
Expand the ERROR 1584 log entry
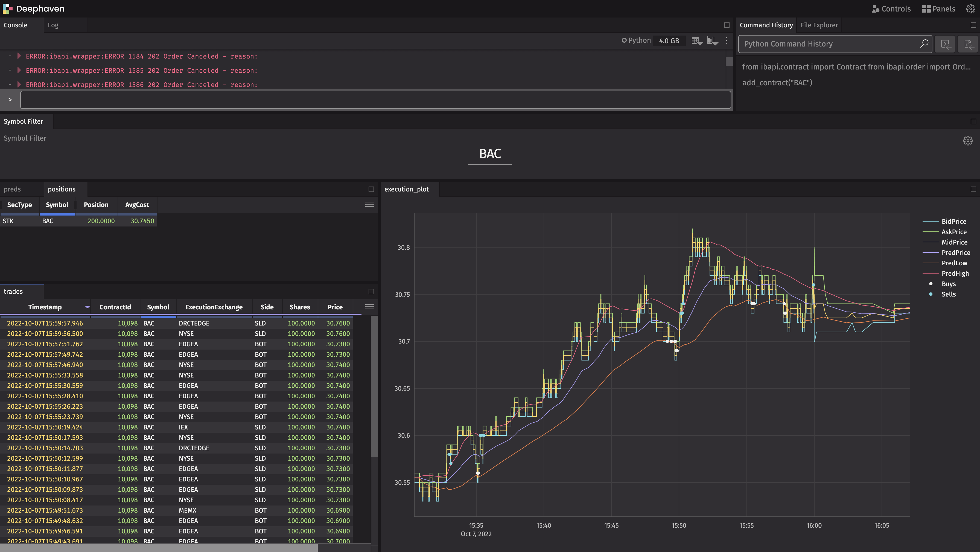tap(19, 56)
